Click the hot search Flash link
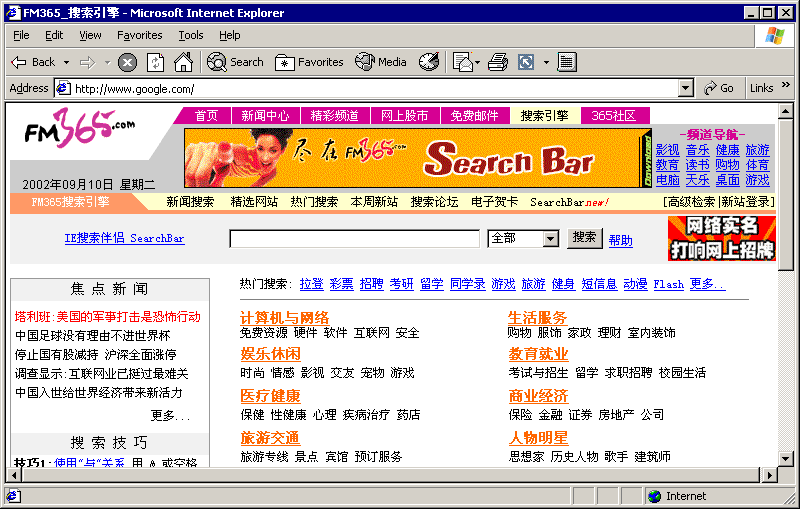 668,284
